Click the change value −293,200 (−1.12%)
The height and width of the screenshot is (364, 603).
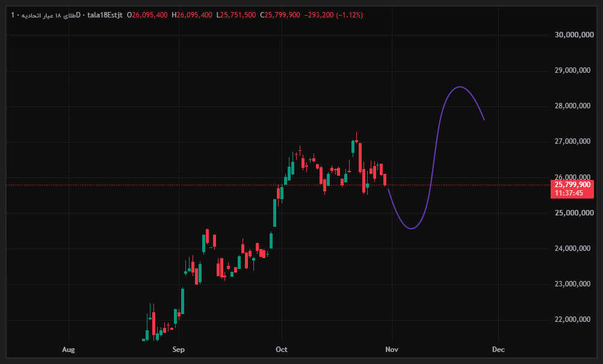click(x=333, y=15)
